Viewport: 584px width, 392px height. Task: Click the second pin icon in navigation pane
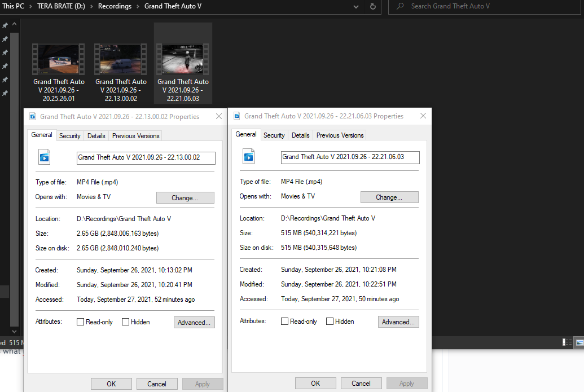click(5, 39)
